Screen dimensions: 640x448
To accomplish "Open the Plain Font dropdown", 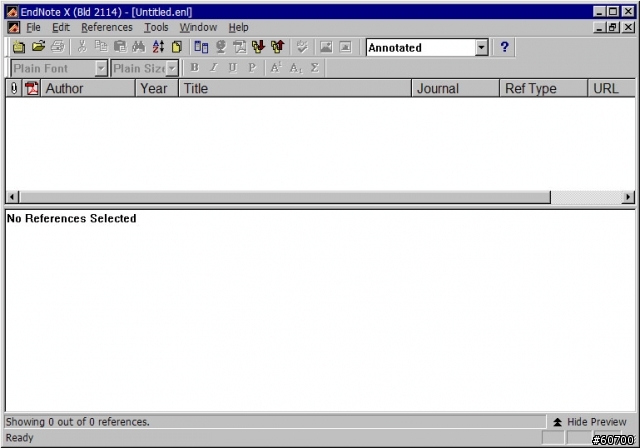I will coord(100,69).
